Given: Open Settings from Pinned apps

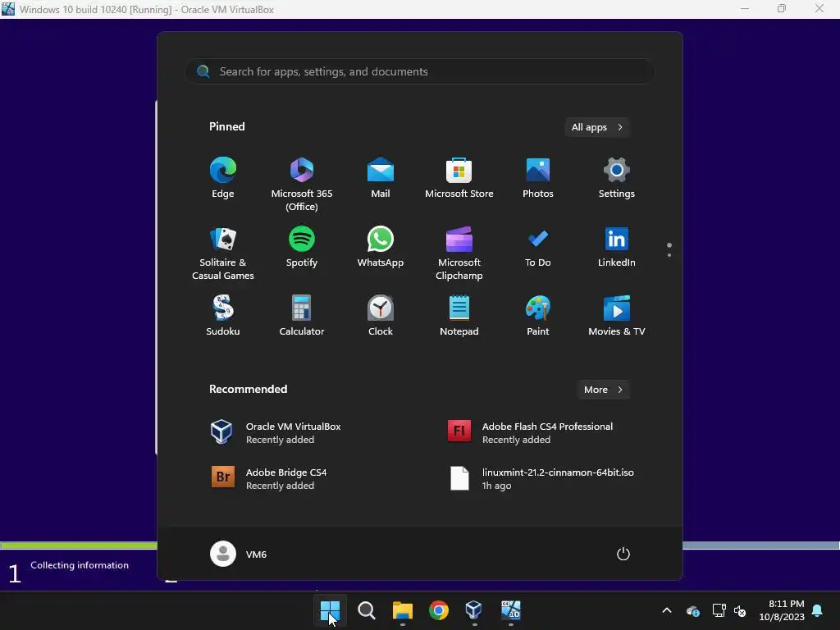Looking at the screenshot, I should [x=617, y=178].
